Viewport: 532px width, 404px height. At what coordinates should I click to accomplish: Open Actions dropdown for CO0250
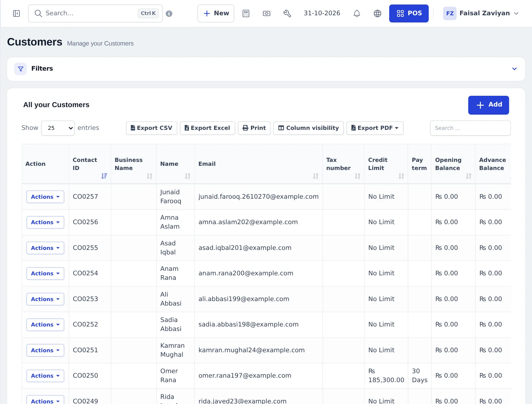pos(45,376)
